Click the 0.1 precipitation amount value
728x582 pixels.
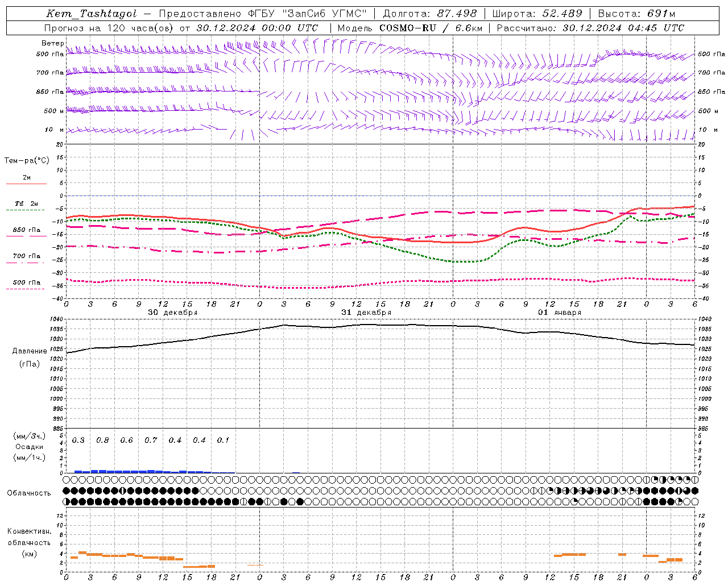(223, 440)
